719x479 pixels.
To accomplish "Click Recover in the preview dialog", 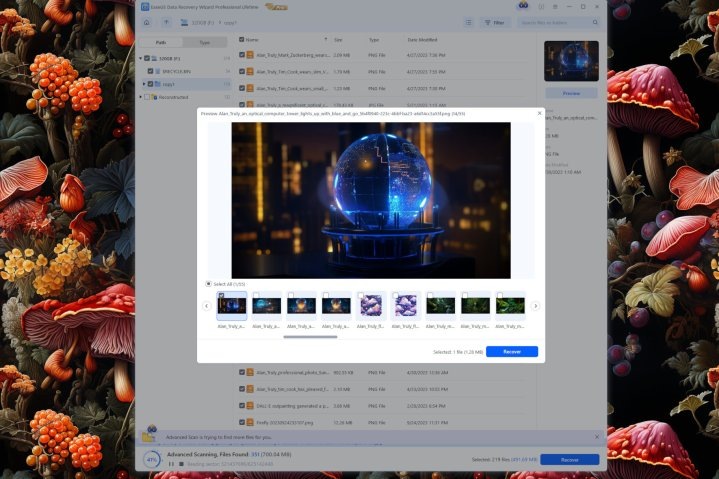I will click(x=512, y=352).
